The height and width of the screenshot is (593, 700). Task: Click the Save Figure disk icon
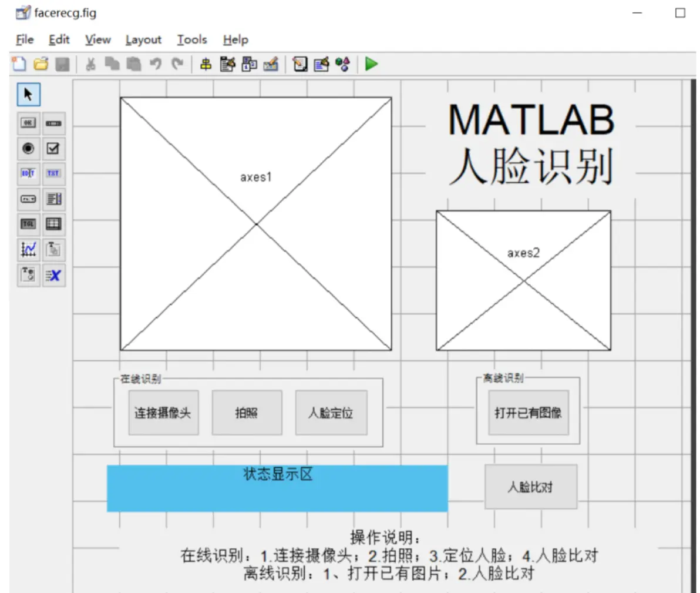click(x=62, y=64)
